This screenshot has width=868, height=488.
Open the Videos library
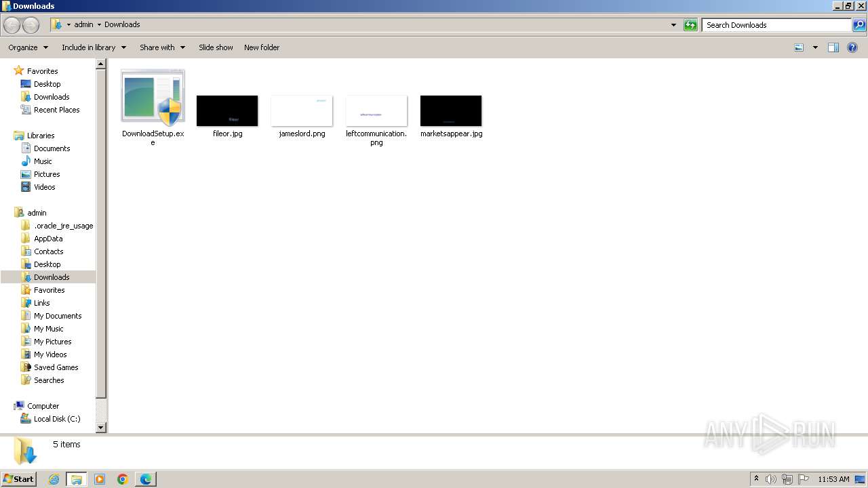(44, 187)
